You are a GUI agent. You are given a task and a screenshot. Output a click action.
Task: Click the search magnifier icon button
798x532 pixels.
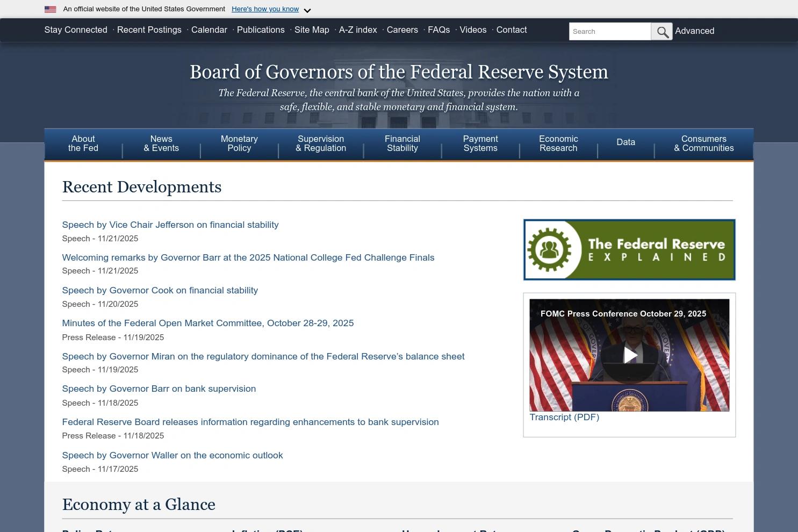tap(662, 32)
